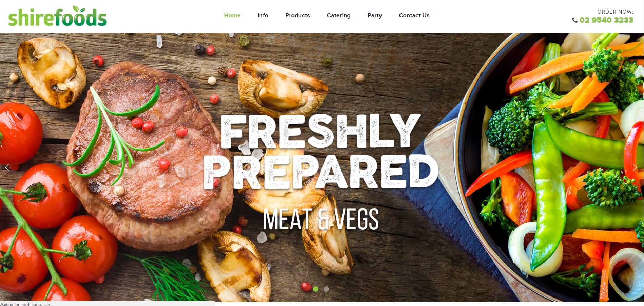644x306 pixels.
Task: Select the green active slide dot
Action: [x=316, y=289]
